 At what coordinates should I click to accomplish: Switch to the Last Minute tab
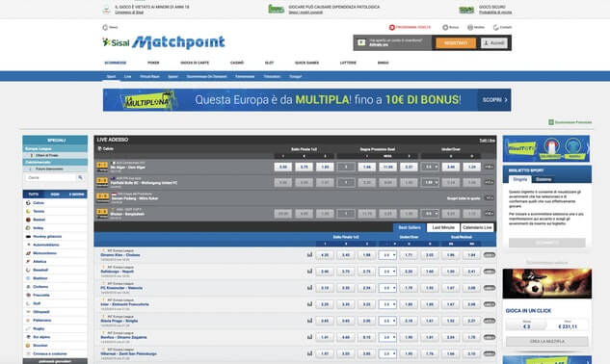(x=443, y=227)
